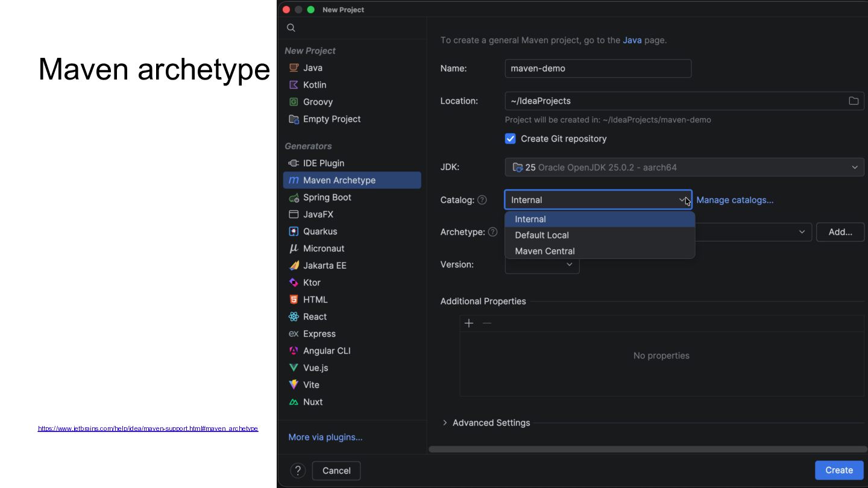Open Archetype help question-mark icon

pyautogui.click(x=492, y=232)
